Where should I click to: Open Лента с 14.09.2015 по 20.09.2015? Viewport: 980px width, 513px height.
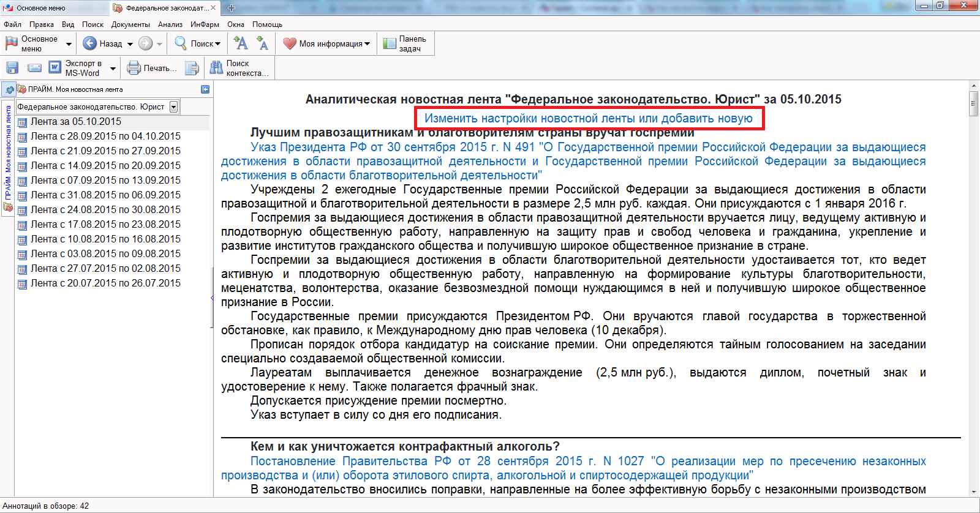(105, 166)
